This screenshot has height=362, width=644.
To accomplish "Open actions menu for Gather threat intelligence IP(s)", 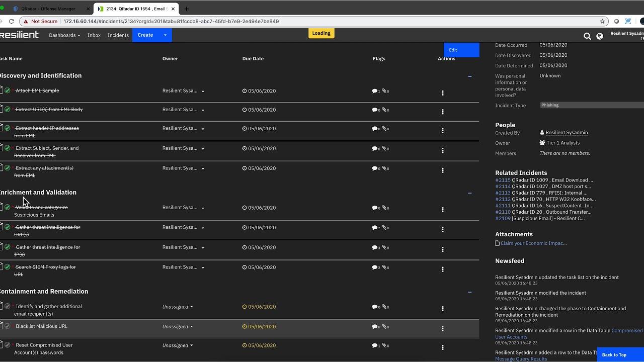I will pos(443,249).
